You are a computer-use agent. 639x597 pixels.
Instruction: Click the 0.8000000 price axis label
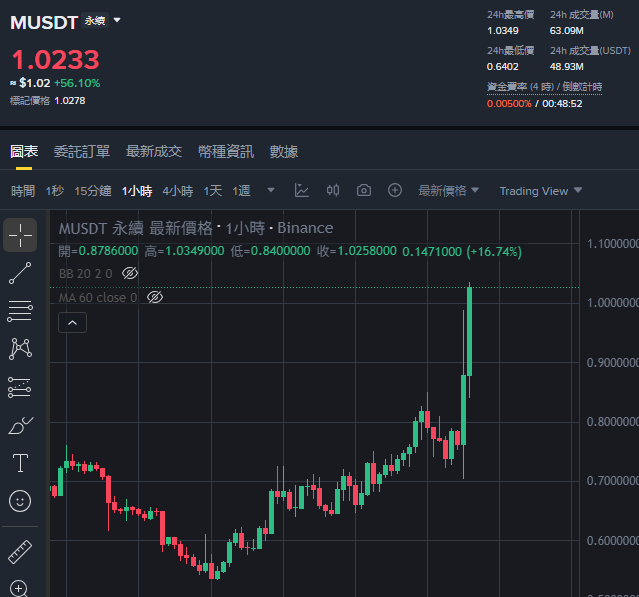[613, 422]
